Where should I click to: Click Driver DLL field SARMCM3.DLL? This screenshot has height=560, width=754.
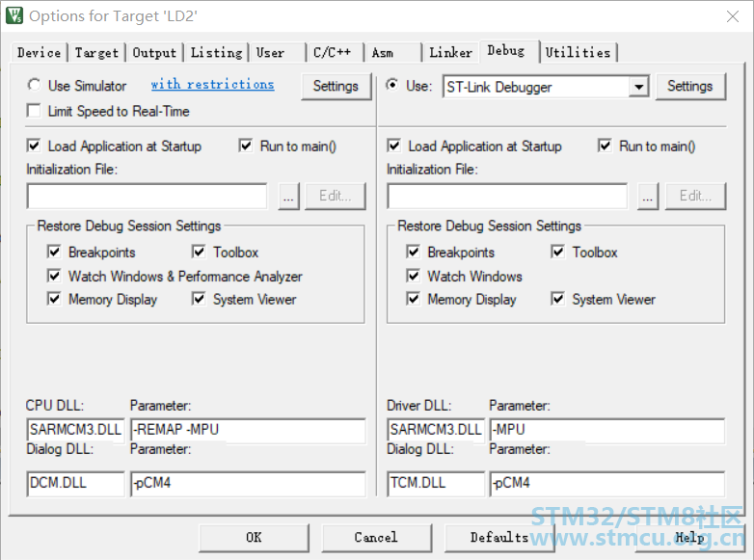pyautogui.click(x=436, y=429)
